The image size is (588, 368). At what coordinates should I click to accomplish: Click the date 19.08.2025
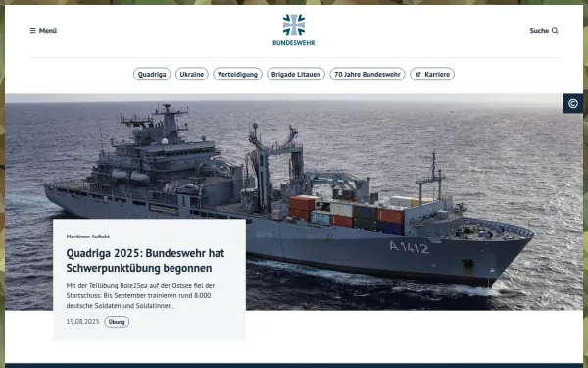83,322
